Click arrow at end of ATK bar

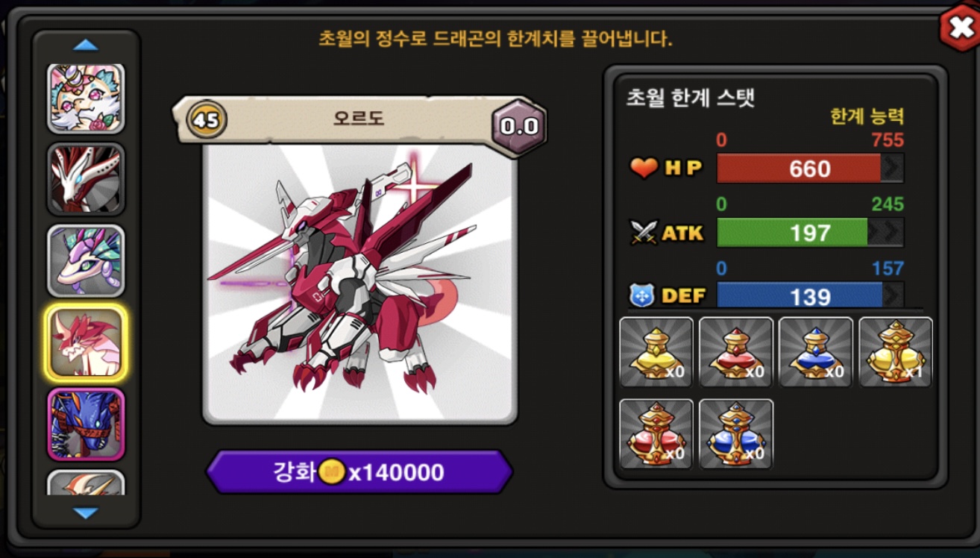pyautogui.click(x=886, y=233)
